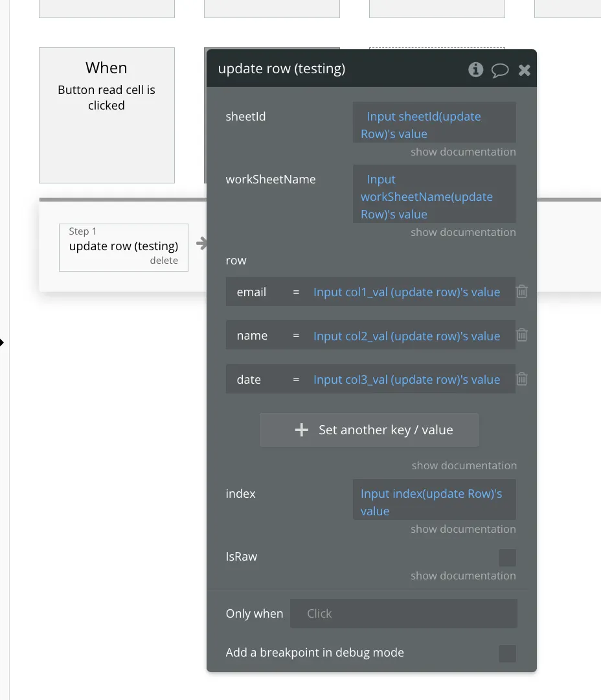This screenshot has width=601, height=700.
Task: Enable the IsRaw checkbox
Action: [507, 557]
